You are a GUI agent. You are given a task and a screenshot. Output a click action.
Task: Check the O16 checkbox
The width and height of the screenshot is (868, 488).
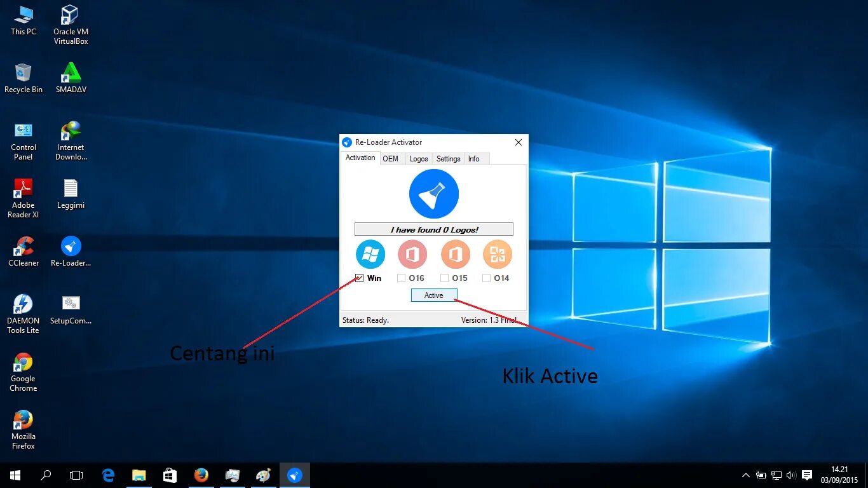click(x=402, y=278)
